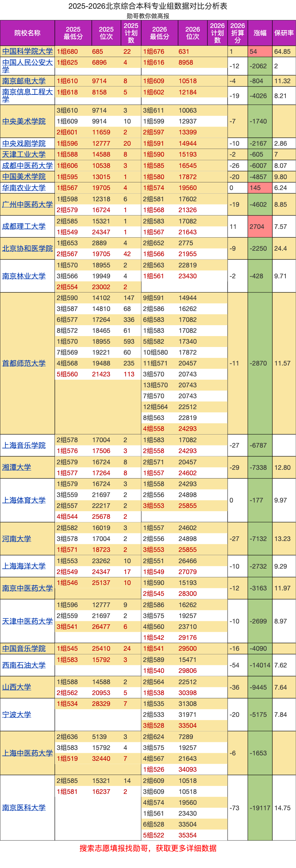Screen dimensions: 296x868
Task: Click 中国科学院大学 涨幅 cell showing 54
Action: [x=260, y=52]
